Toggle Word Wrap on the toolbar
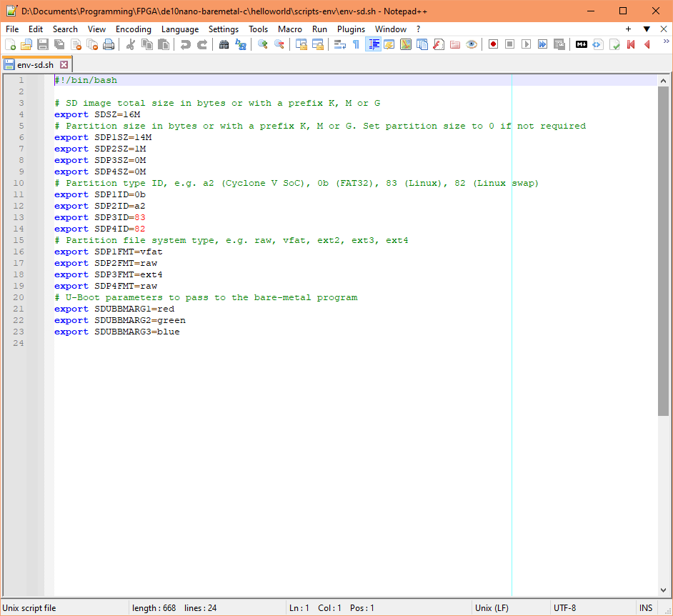This screenshot has height=616, width=673. (340, 44)
